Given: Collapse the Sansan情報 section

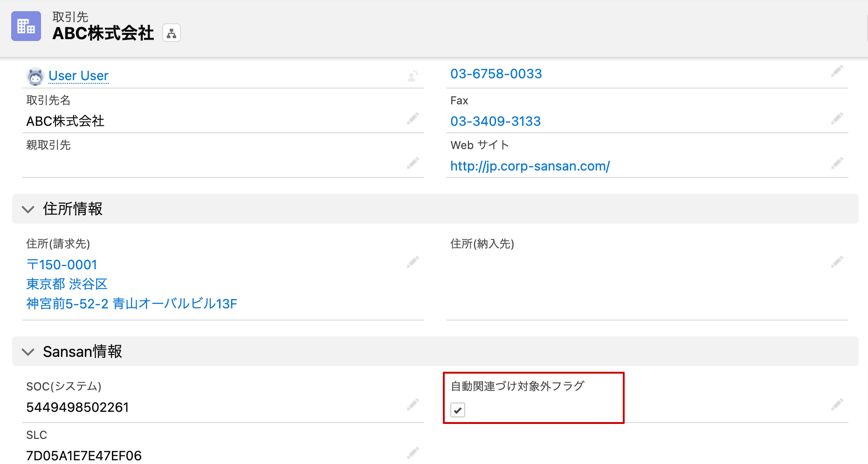Looking at the screenshot, I should 28,352.
